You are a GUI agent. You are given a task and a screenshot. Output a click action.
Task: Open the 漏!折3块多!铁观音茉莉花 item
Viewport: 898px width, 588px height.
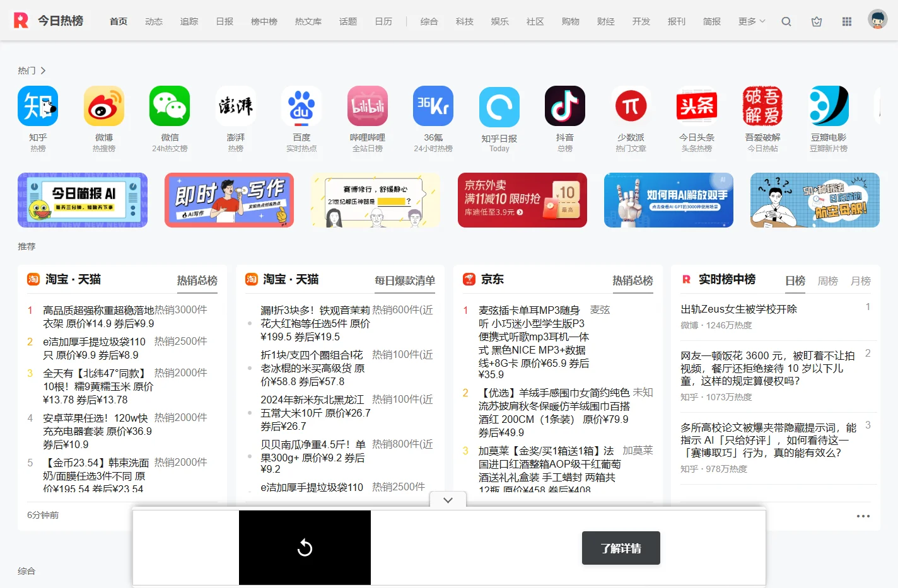click(x=316, y=323)
